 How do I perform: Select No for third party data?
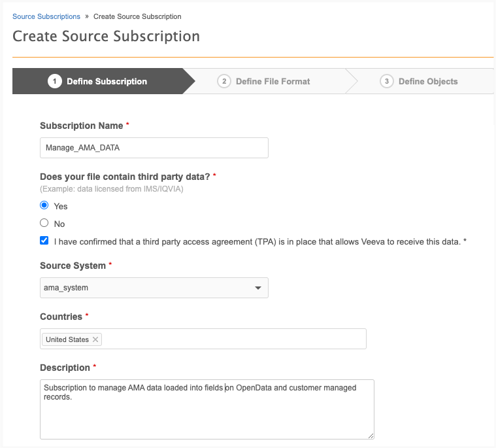click(x=44, y=223)
